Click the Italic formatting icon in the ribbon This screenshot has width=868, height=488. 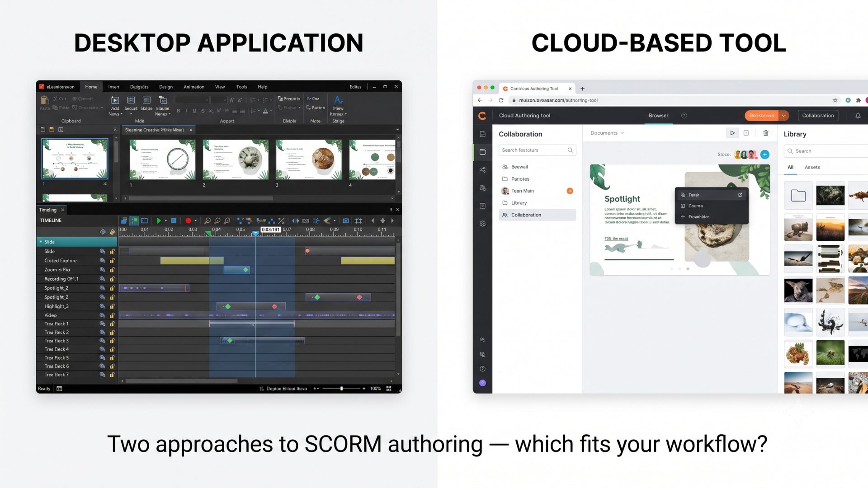click(x=186, y=111)
